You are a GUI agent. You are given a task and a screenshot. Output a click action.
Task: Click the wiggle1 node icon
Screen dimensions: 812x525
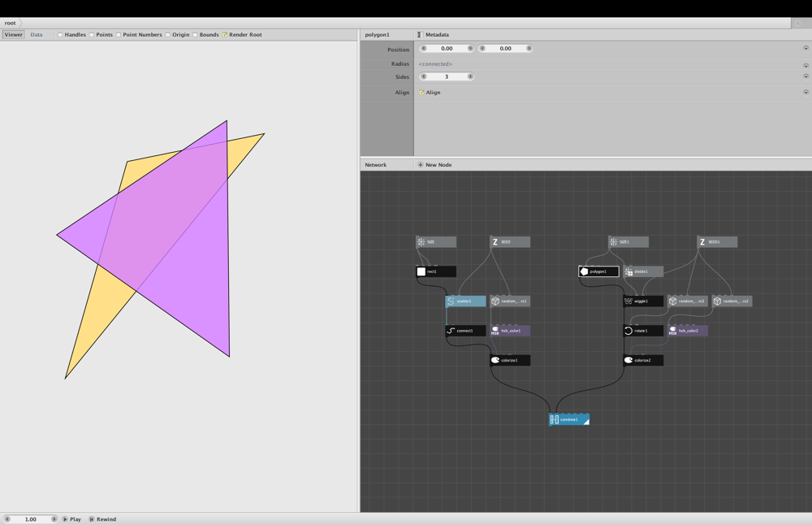tap(628, 302)
